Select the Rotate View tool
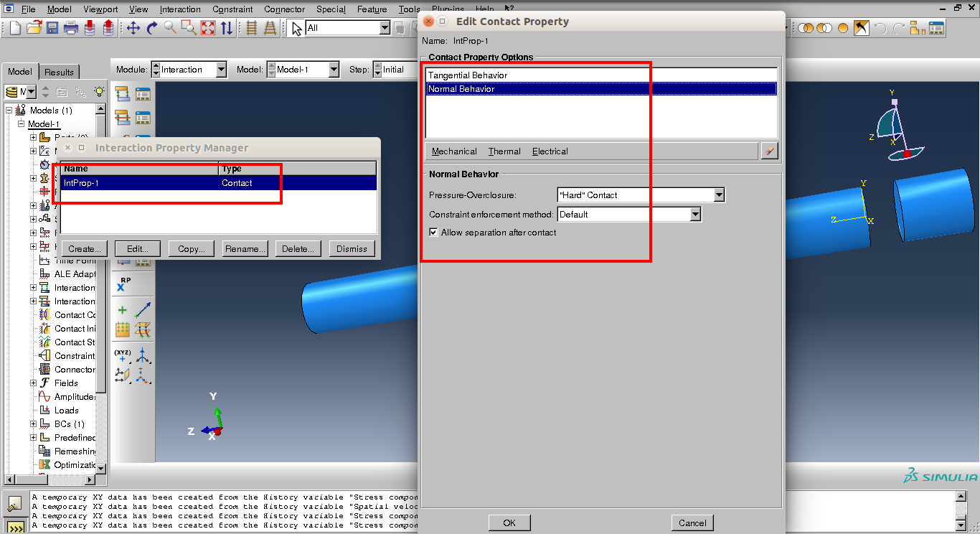 (x=152, y=28)
